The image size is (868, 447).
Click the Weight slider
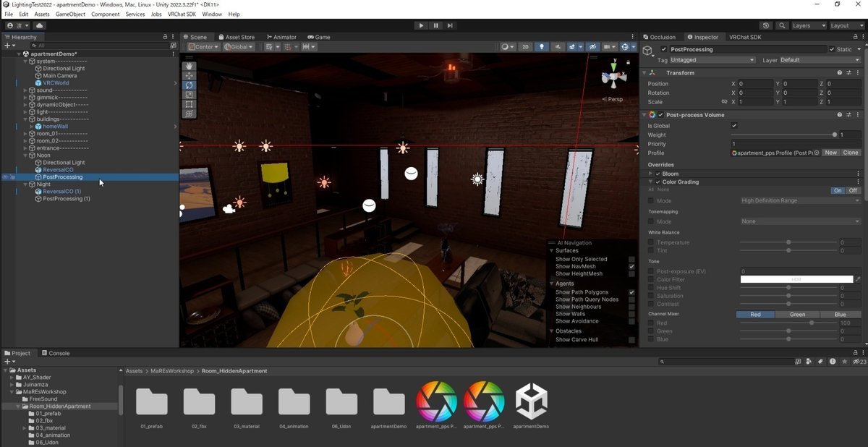pyautogui.click(x=783, y=135)
